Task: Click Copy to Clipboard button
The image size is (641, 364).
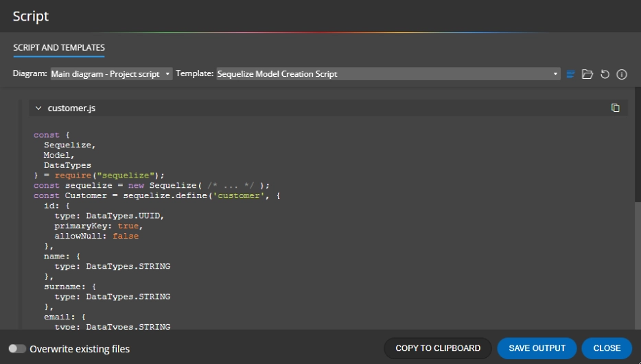Action: pyautogui.click(x=438, y=348)
